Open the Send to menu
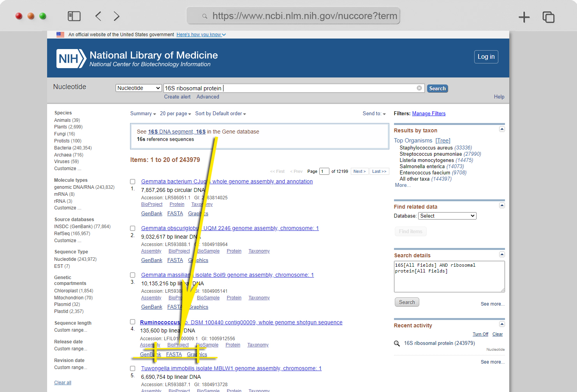This screenshot has width=577, height=392. [x=374, y=114]
